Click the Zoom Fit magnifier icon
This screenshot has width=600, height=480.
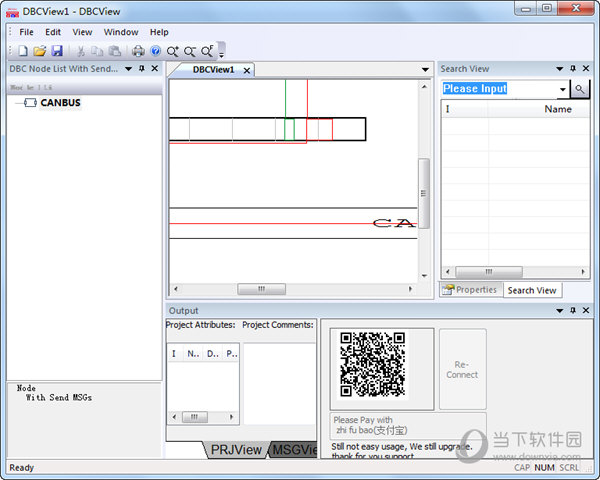coord(207,51)
